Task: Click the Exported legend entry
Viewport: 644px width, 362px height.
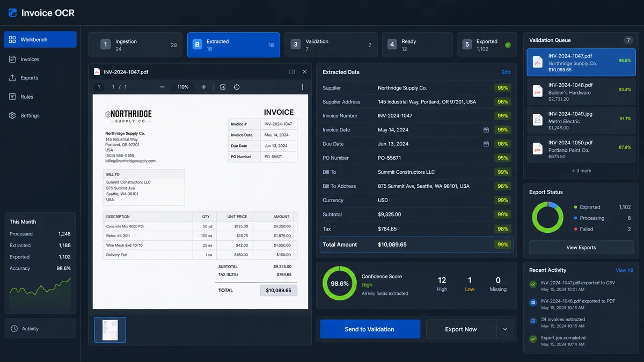Action: [602, 207]
